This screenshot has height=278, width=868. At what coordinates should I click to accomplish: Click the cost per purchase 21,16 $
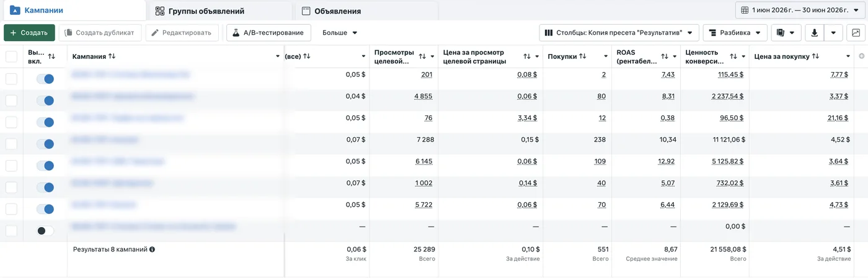tap(838, 118)
